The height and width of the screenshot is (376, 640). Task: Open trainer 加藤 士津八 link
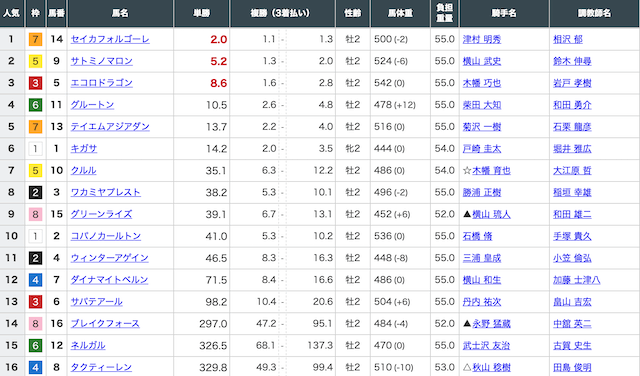coord(576,280)
